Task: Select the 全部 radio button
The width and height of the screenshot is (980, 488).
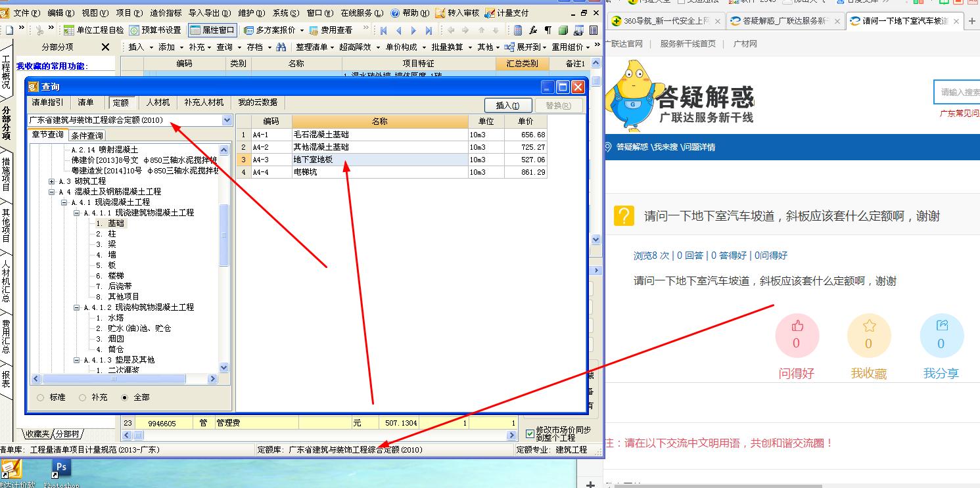Action: click(x=124, y=397)
